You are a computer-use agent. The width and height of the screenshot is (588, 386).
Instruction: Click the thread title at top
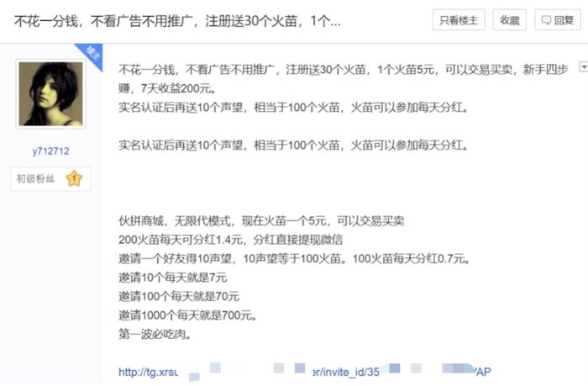[x=177, y=21]
